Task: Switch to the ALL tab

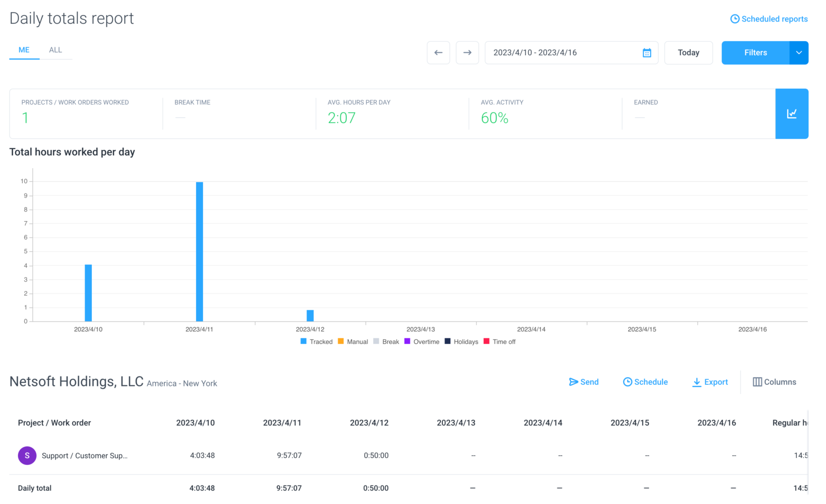Action: click(x=55, y=50)
